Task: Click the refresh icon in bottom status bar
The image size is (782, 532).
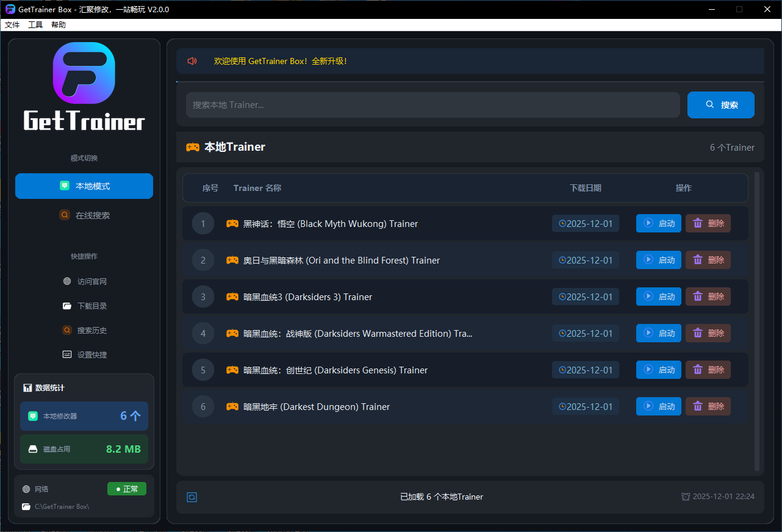Action: pos(192,497)
